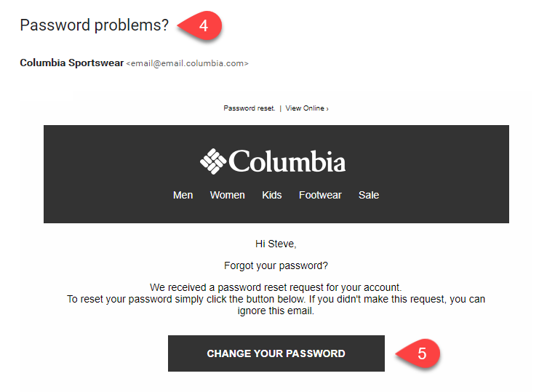Click the "Hi Steve," greeting line
547x392 pixels.
(x=276, y=244)
